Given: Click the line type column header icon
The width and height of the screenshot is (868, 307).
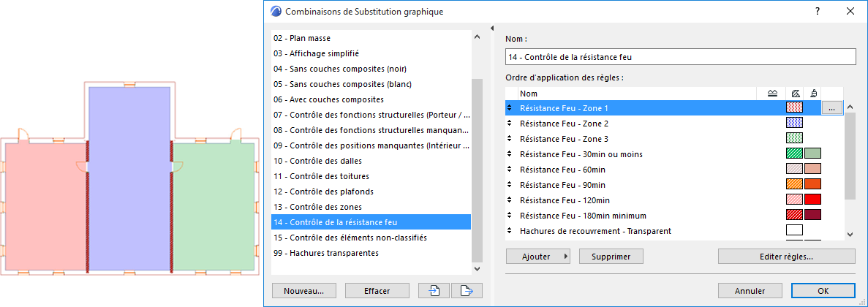Looking at the screenshot, I should pyautogui.click(x=773, y=94).
